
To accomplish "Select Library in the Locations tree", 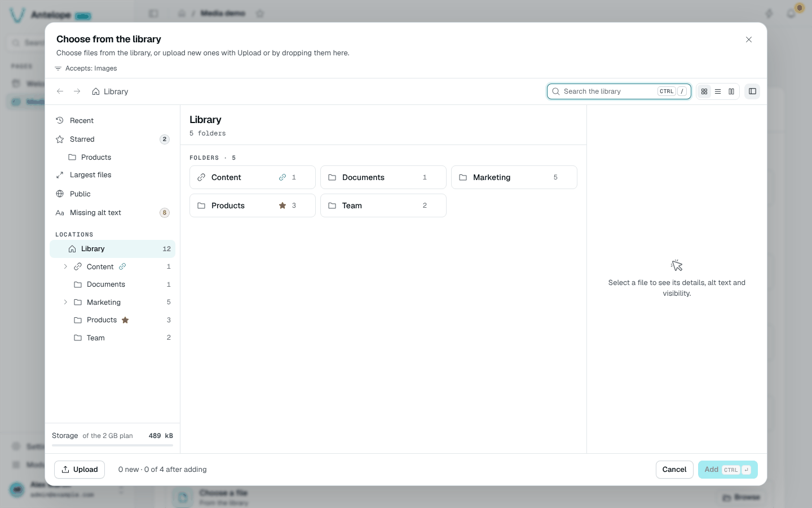I will (113, 249).
